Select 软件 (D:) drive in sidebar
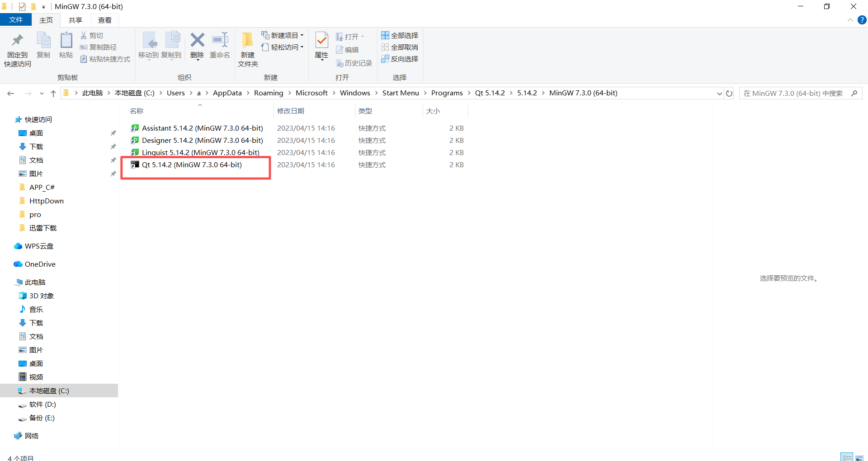868x461 pixels. [x=38, y=405]
